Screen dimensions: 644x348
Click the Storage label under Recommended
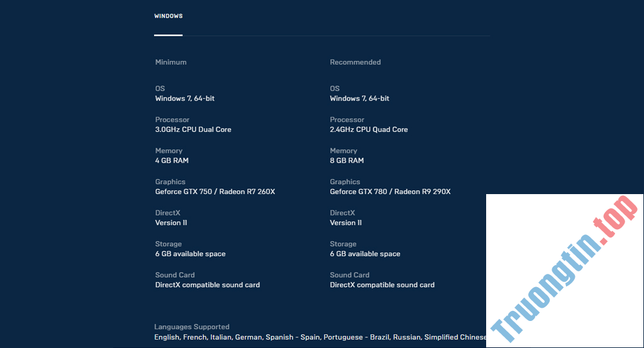tap(343, 244)
